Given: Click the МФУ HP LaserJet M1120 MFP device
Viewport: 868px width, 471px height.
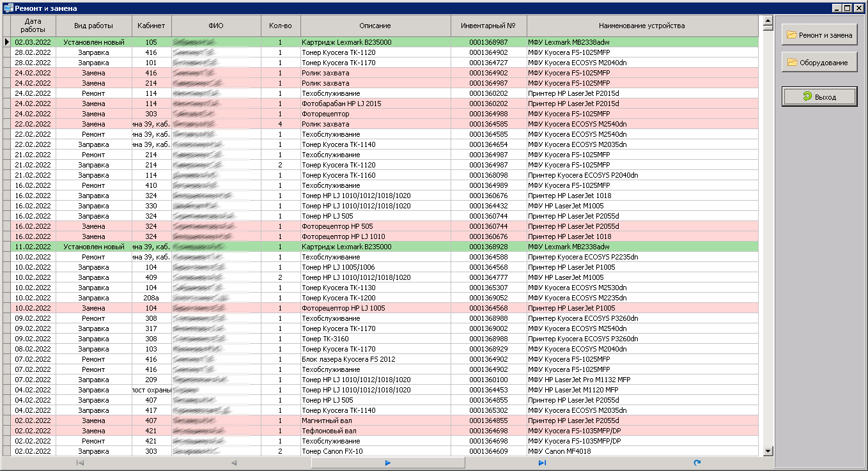Looking at the screenshot, I should point(642,390).
